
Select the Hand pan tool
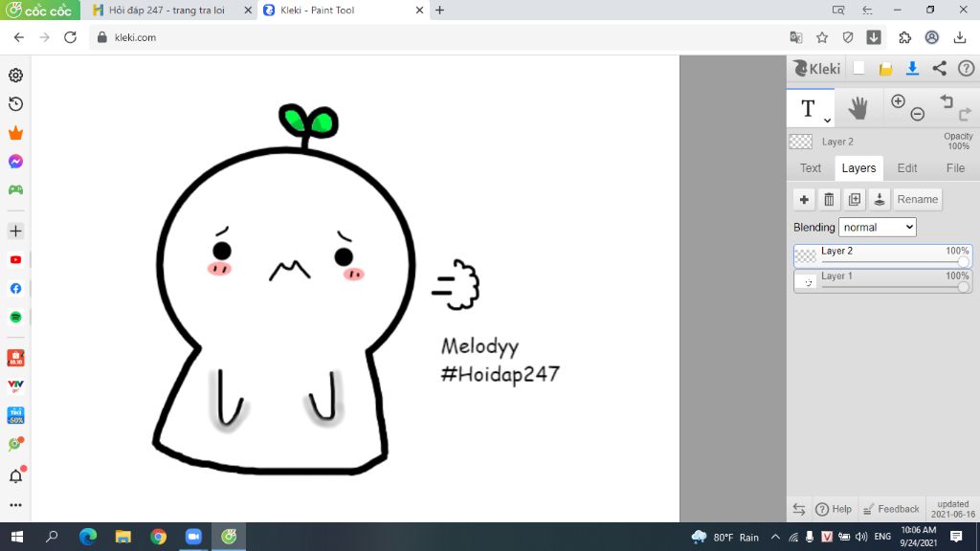858,108
